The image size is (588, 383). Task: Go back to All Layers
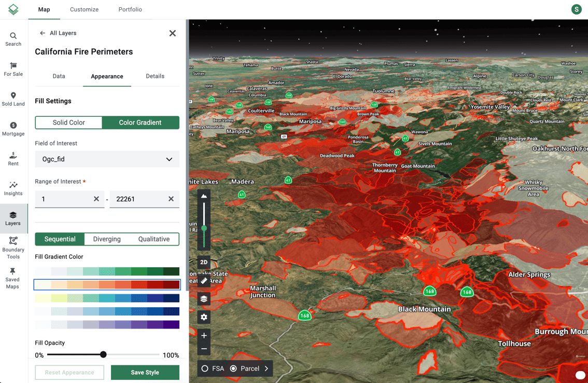coord(58,33)
